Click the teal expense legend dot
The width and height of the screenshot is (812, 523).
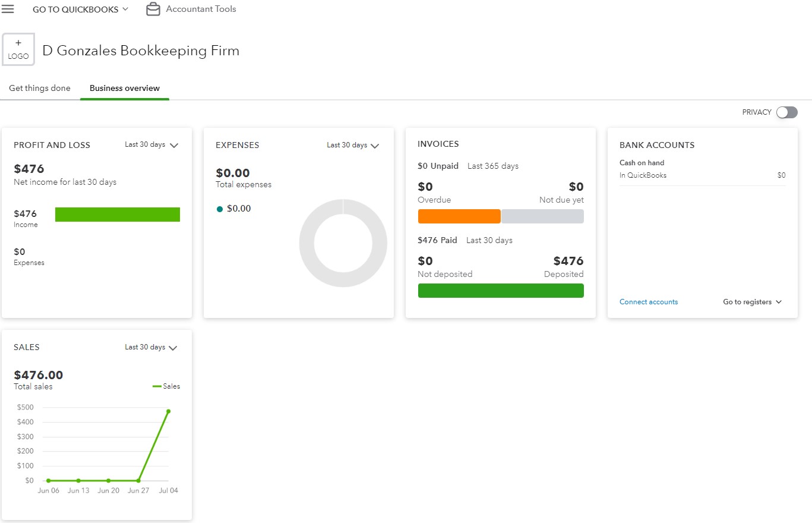click(220, 209)
